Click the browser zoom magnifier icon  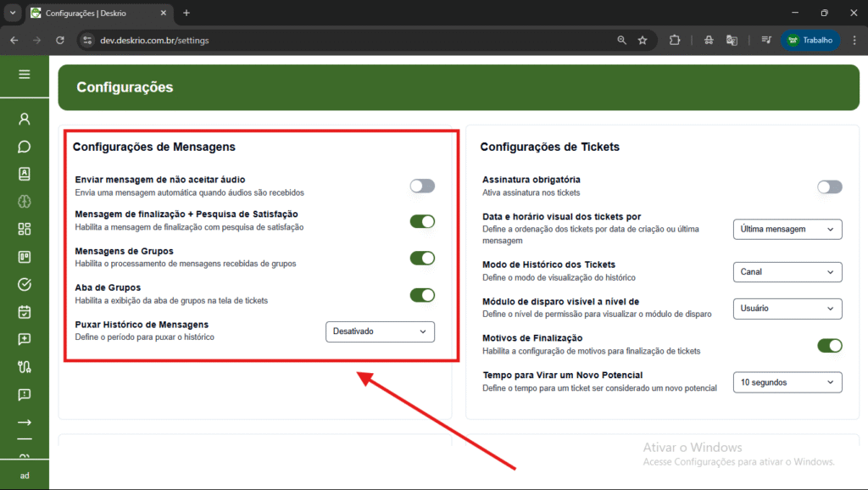click(621, 40)
